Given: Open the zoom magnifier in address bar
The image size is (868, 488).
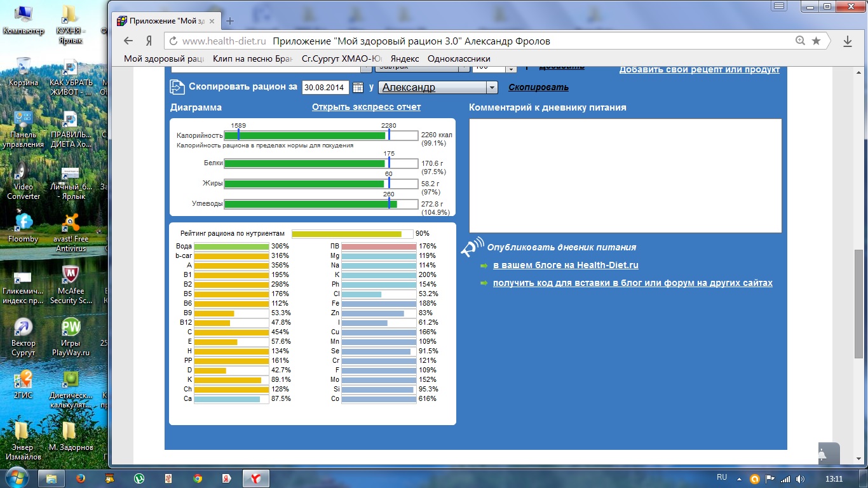Looking at the screenshot, I should click(801, 41).
